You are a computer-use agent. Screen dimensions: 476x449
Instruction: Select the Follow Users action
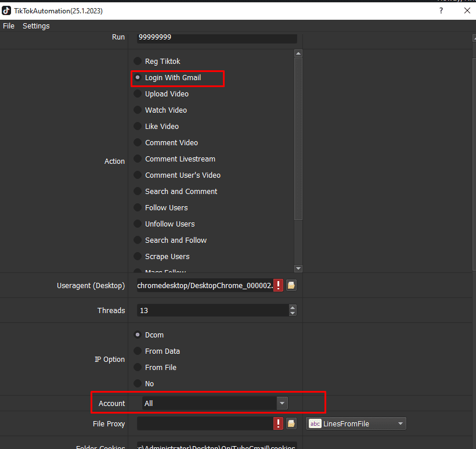[x=161, y=208]
